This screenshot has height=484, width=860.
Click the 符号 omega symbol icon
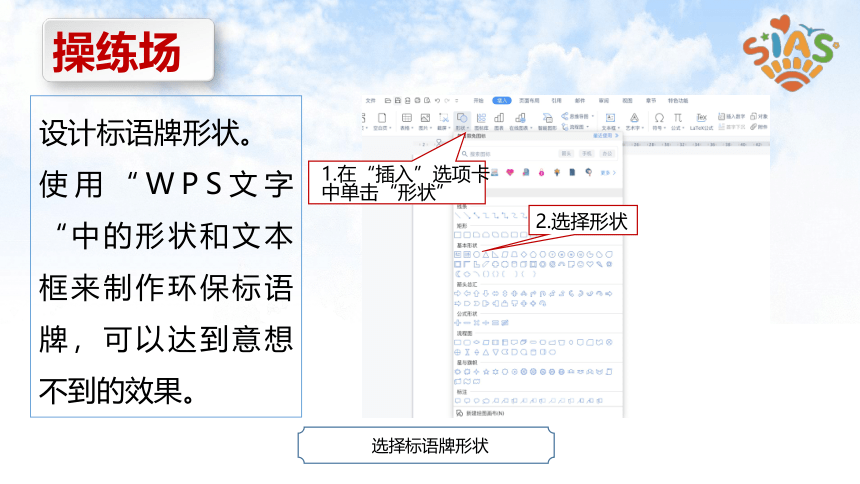[x=659, y=118]
